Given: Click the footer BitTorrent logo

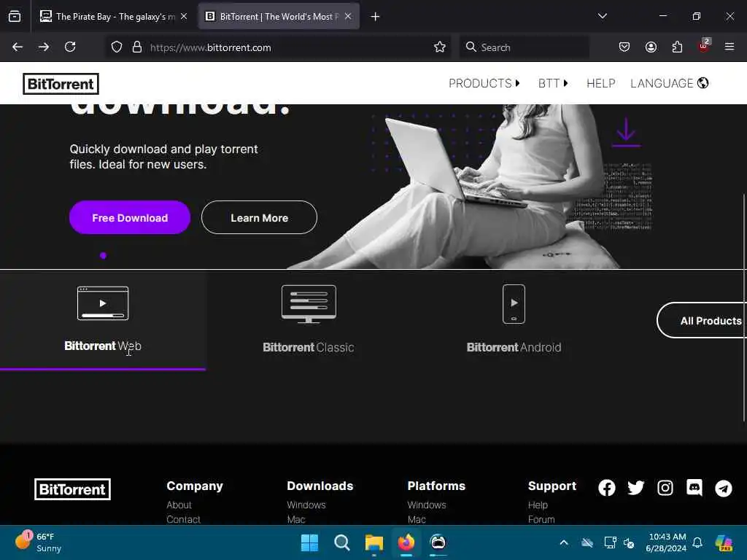Looking at the screenshot, I should (x=72, y=489).
